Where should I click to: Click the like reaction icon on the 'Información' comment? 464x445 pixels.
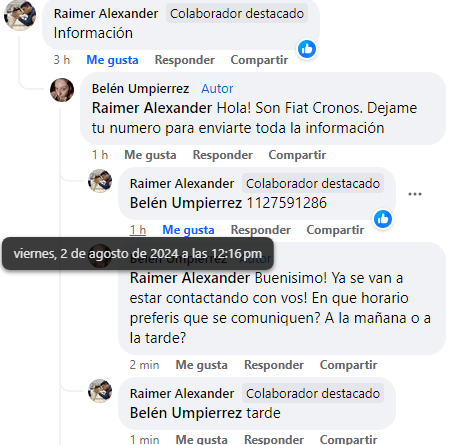307,49
